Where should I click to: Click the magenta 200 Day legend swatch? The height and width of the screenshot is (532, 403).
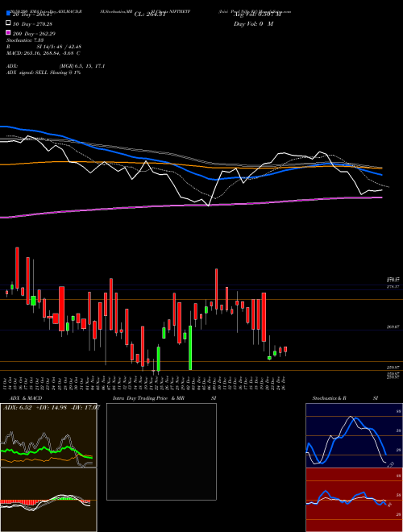(x=8, y=33)
